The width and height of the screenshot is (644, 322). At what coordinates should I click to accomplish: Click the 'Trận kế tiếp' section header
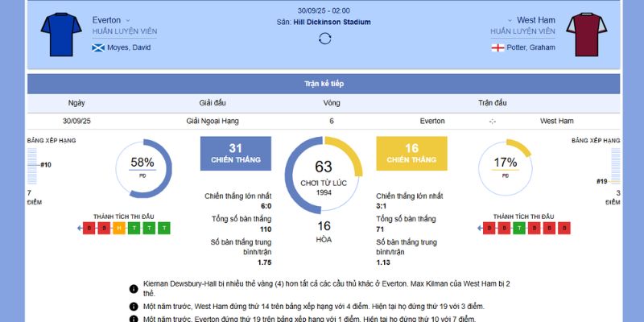coord(324,84)
